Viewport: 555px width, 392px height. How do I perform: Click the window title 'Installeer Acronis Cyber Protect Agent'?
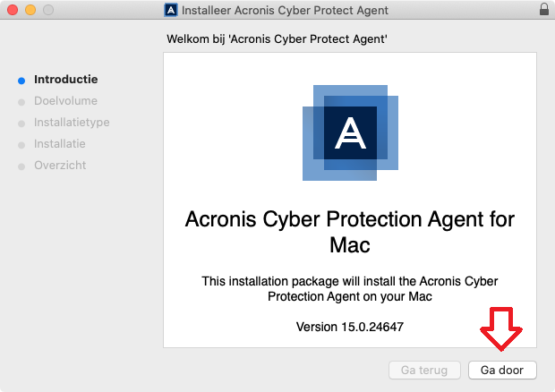click(285, 10)
